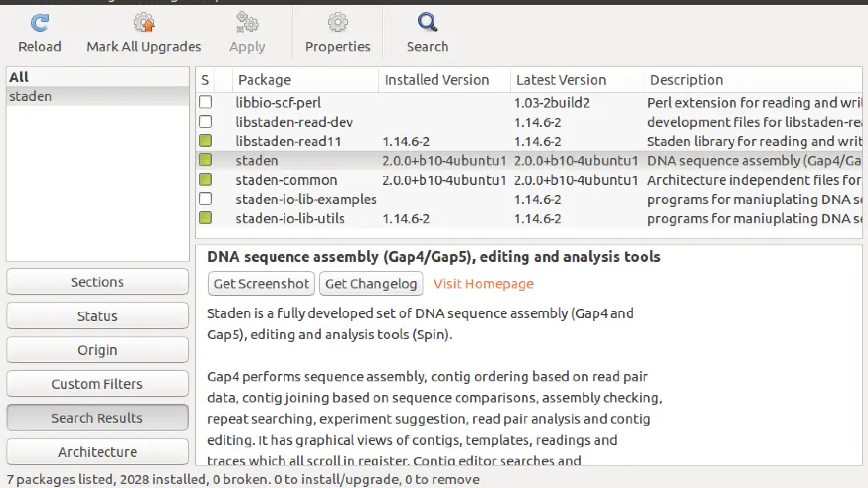Click the libstaden-read11 installed status box

[205, 141]
